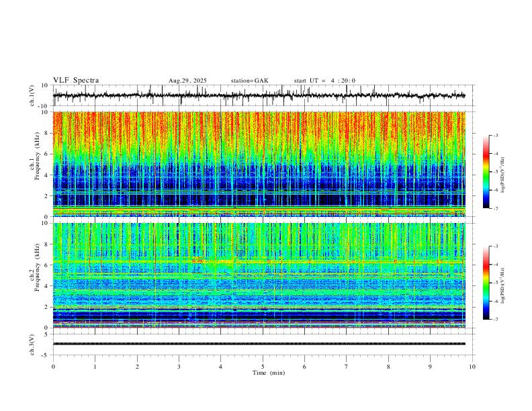Click the "5" tick on ch.3(V) axis
The image size is (532, 411).
coord(47,334)
